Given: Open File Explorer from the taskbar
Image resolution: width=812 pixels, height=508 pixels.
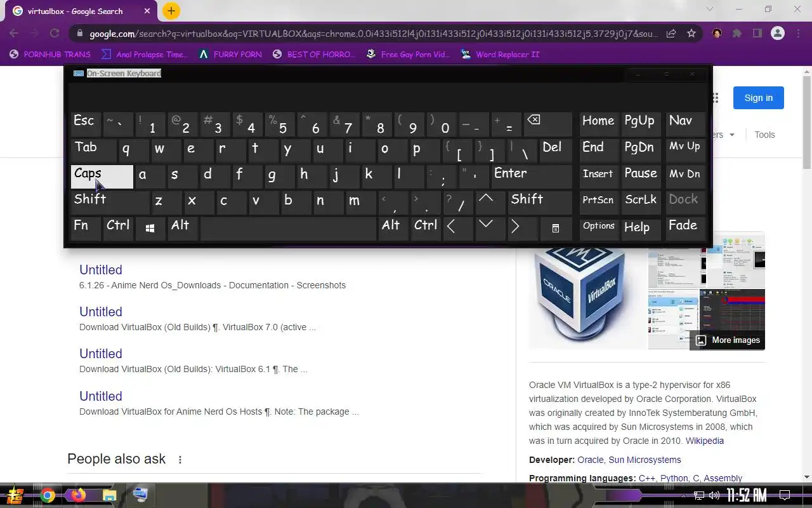Looking at the screenshot, I should click(110, 495).
